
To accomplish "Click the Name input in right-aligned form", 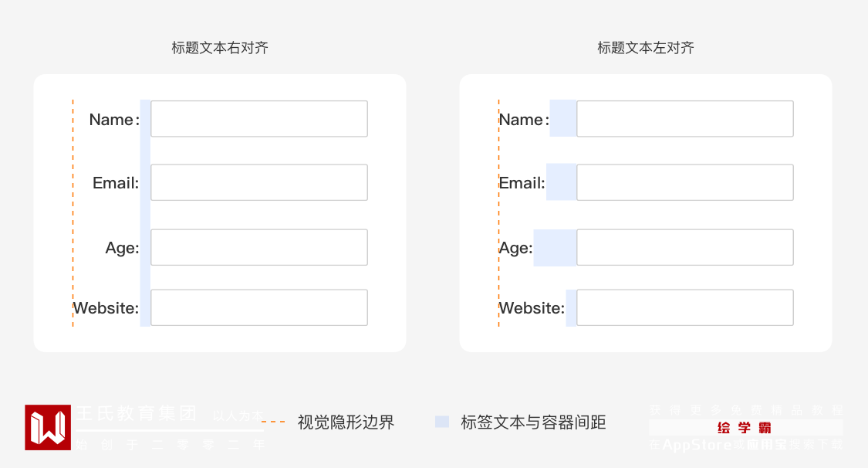I will point(259,119).
